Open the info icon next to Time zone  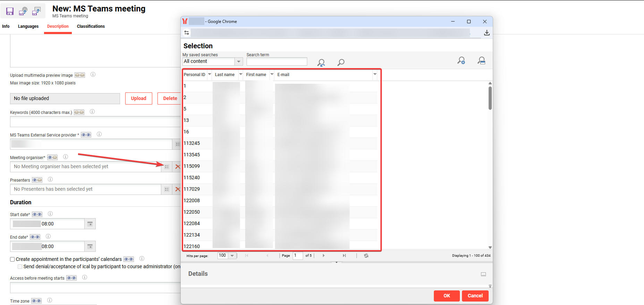coord(50,300)
